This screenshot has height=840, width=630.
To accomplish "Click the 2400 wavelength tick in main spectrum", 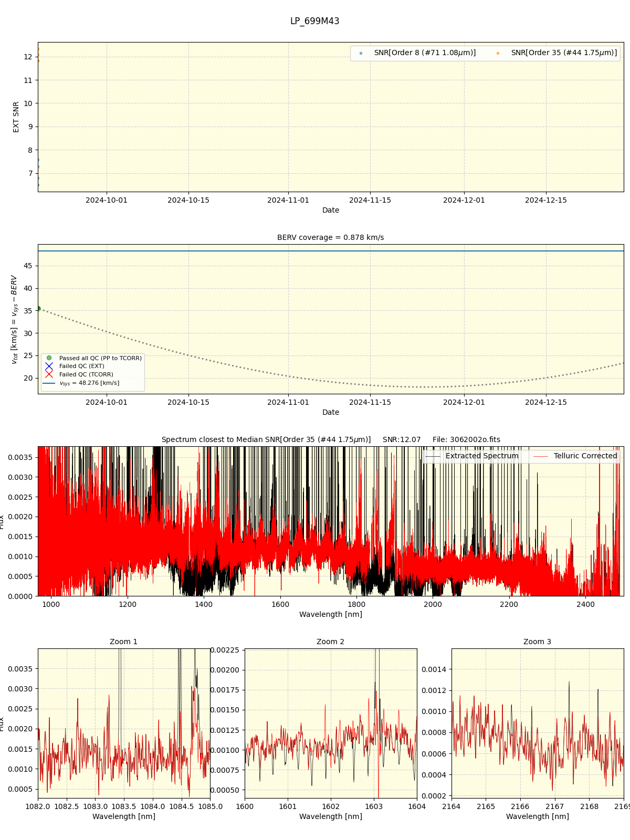I will [x=585, y=605].
